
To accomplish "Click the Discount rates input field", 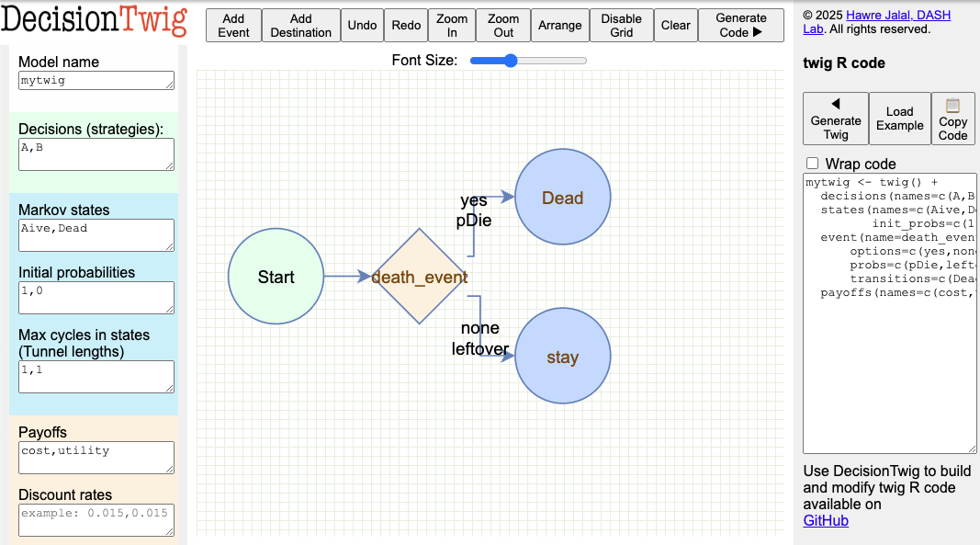I will pos(96,519).
